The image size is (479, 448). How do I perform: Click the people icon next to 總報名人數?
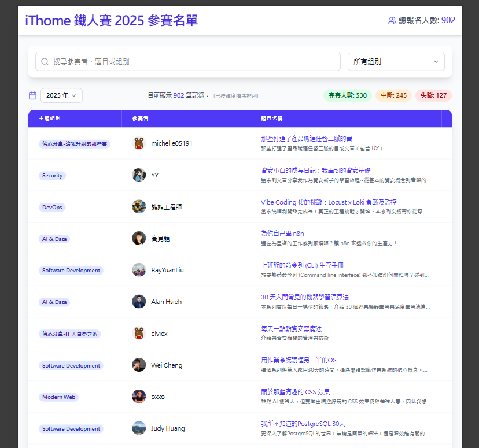[392, 20]
